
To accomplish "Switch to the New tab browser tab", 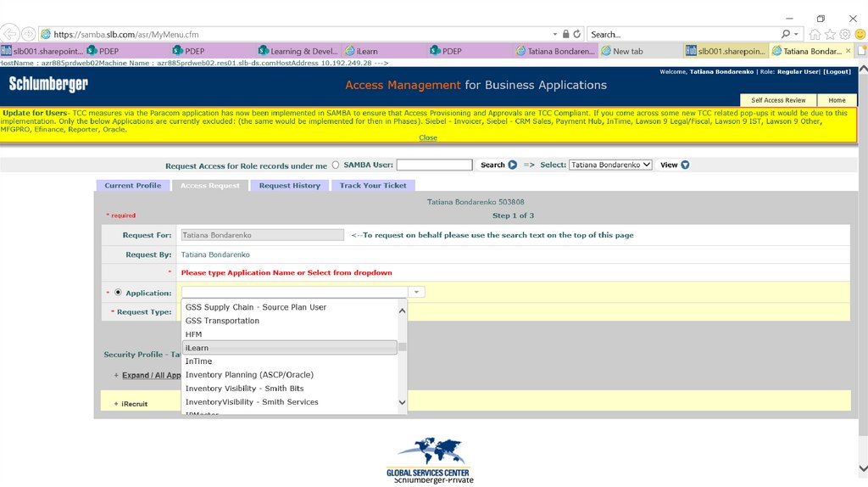I will (641, 50).
